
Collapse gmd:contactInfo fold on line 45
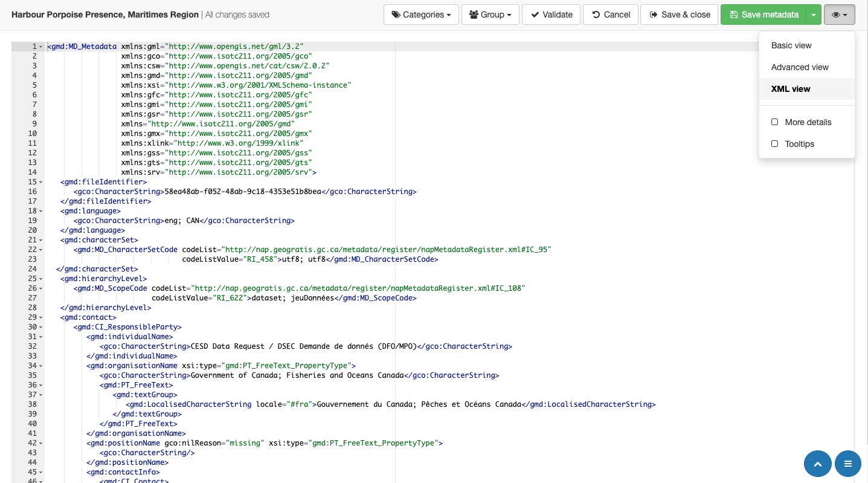[x=40, y=472]
